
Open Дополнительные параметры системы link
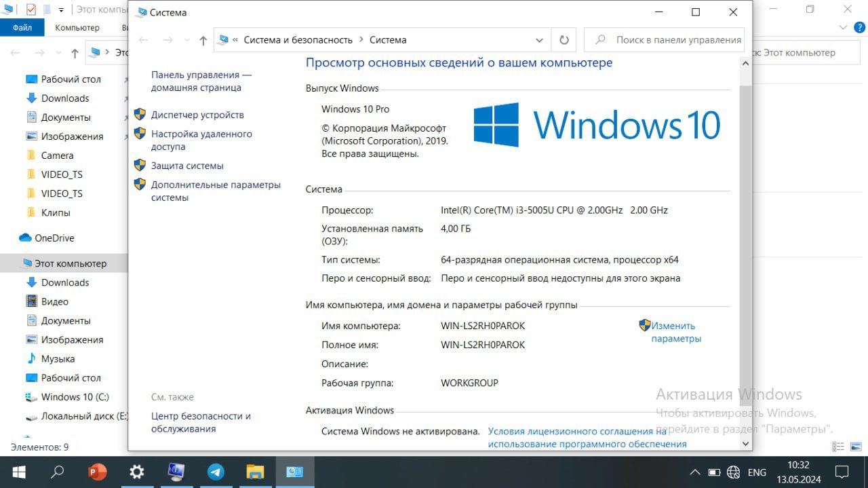pos(216,191)
